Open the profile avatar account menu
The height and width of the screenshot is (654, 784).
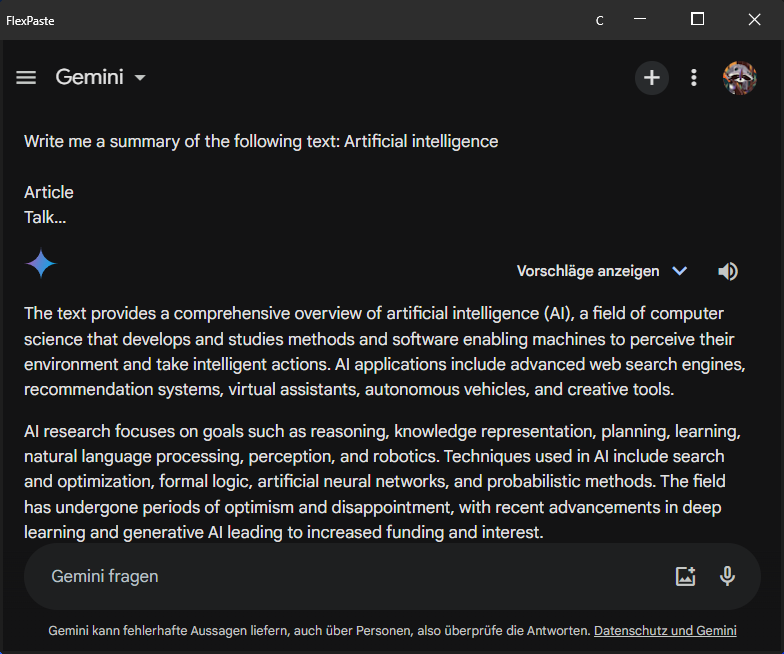740,77
